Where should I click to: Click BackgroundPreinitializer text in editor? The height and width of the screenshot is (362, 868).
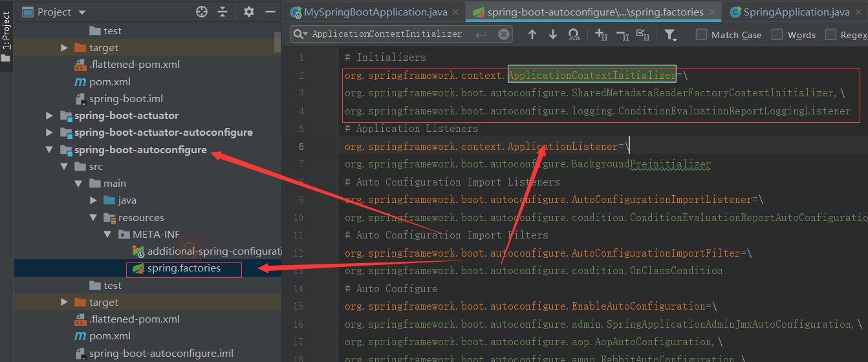tap(641, 164)
